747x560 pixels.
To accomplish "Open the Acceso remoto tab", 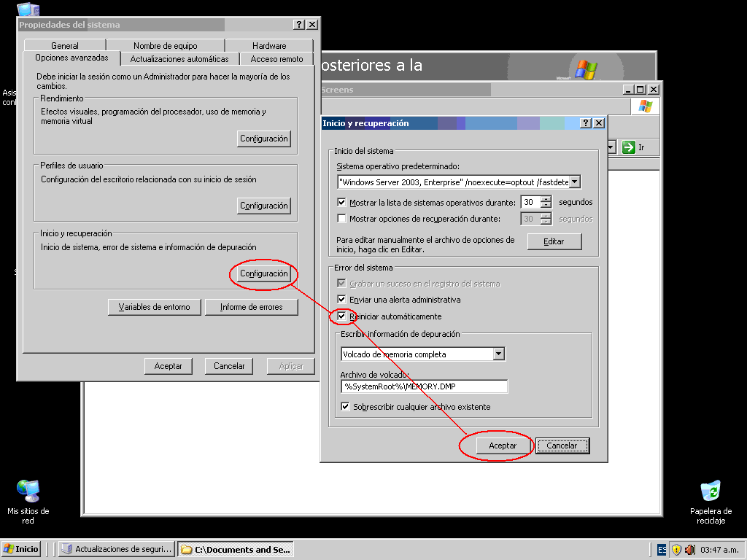I will point(276,59).
